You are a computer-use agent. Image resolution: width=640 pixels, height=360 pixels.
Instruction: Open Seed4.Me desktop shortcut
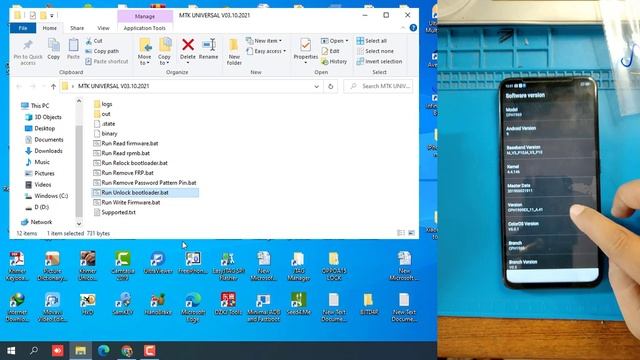tap(299, 304)
